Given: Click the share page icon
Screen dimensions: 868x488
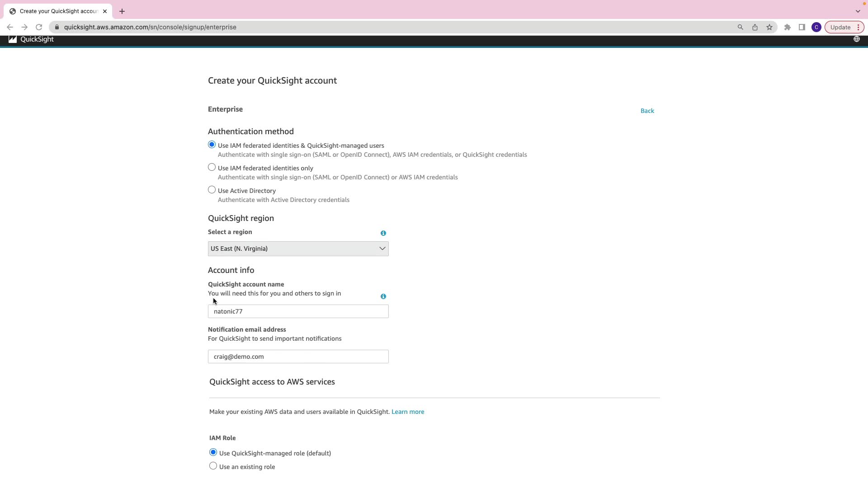Looking at the screenshot, I should click(x=755, y=27).
